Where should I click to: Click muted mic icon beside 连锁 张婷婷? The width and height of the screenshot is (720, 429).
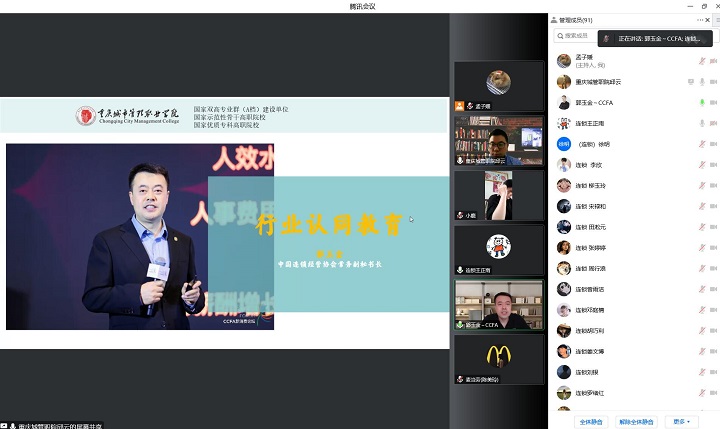click(702, 248)
